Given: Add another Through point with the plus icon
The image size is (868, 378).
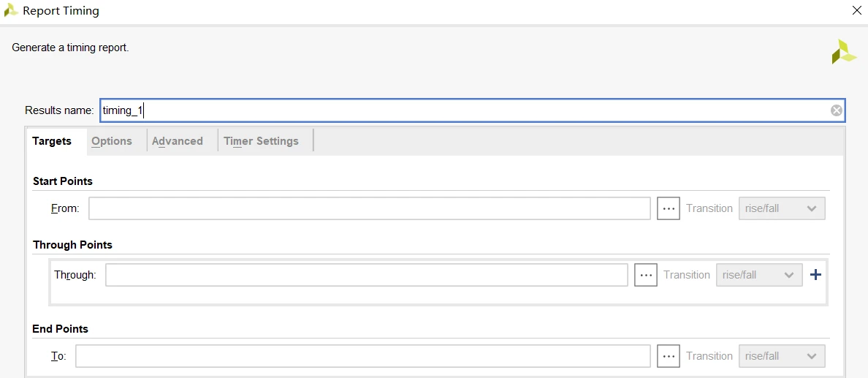Looking at the screenshot, I should [815, 274].
